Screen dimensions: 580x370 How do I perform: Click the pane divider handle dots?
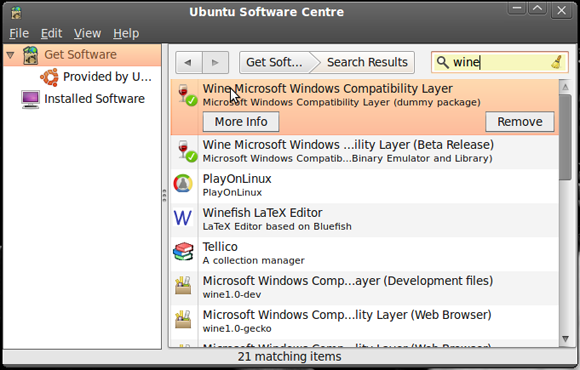[165, 195]
